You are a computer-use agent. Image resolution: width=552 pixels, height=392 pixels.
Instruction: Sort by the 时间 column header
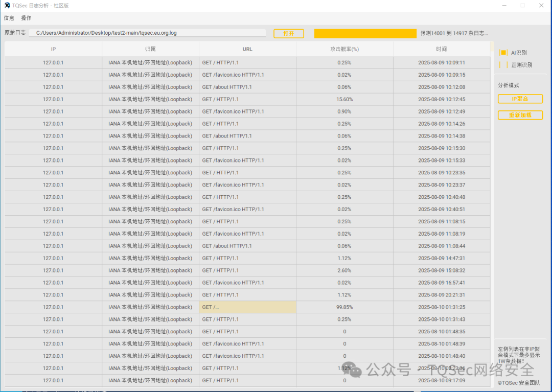point(442,49)
